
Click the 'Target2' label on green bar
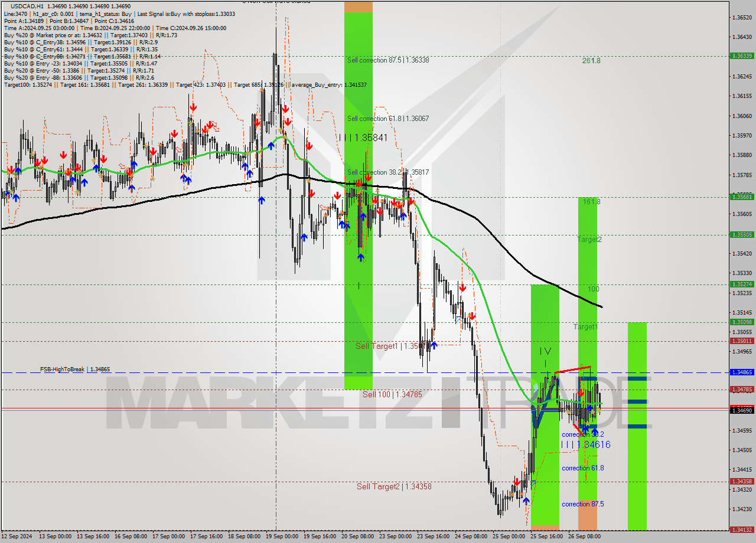589,240
